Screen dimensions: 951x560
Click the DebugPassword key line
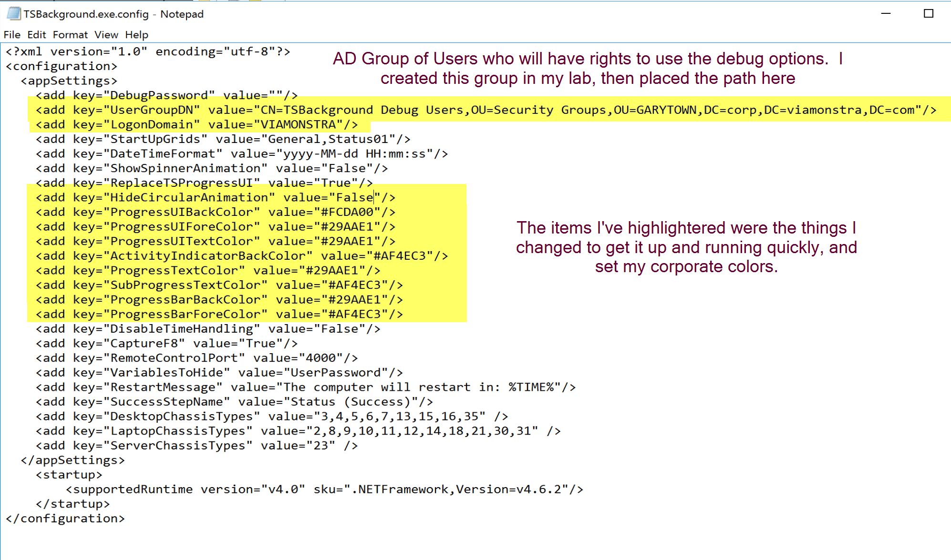(162, 95)
